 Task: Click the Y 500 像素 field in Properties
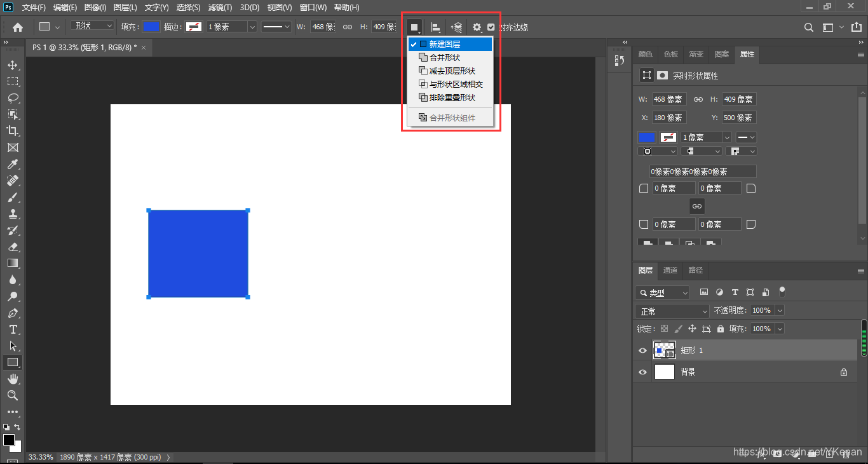(739, 118)
